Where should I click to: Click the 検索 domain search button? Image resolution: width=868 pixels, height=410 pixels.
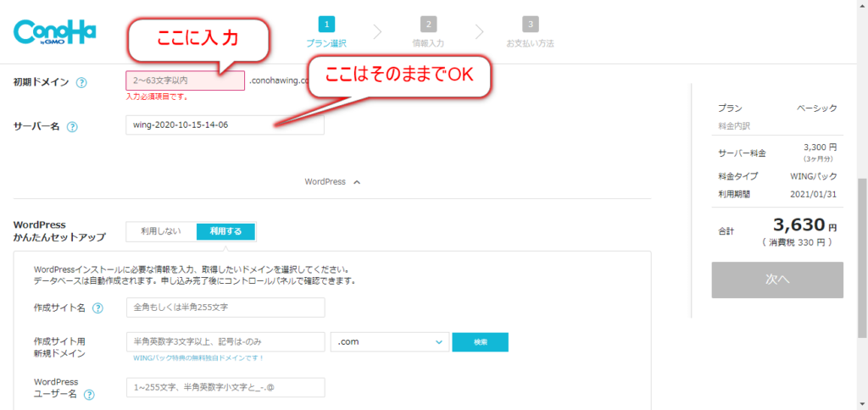(480, 342)
